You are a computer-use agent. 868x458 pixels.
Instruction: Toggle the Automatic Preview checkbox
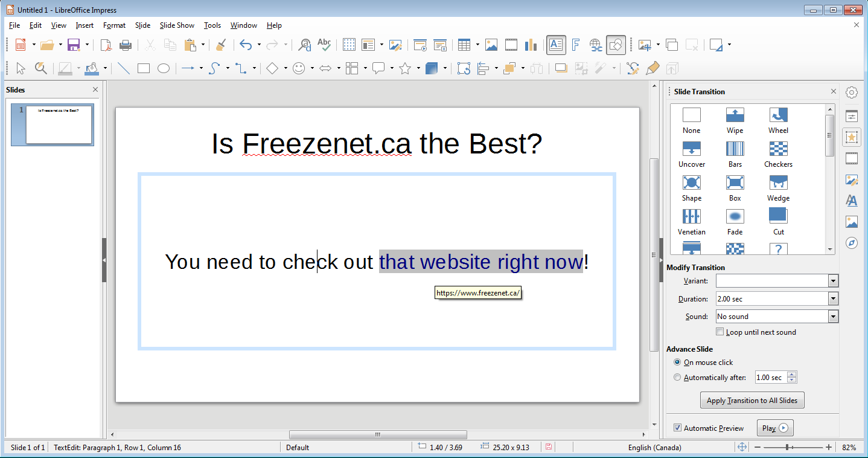pyautogui.click(x=677, y=428)
